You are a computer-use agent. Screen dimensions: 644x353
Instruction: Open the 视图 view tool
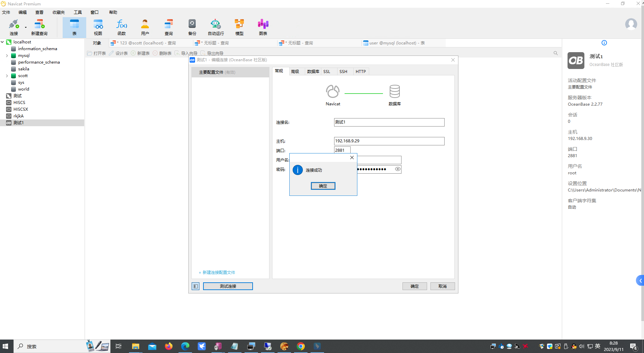click(98, 27)
